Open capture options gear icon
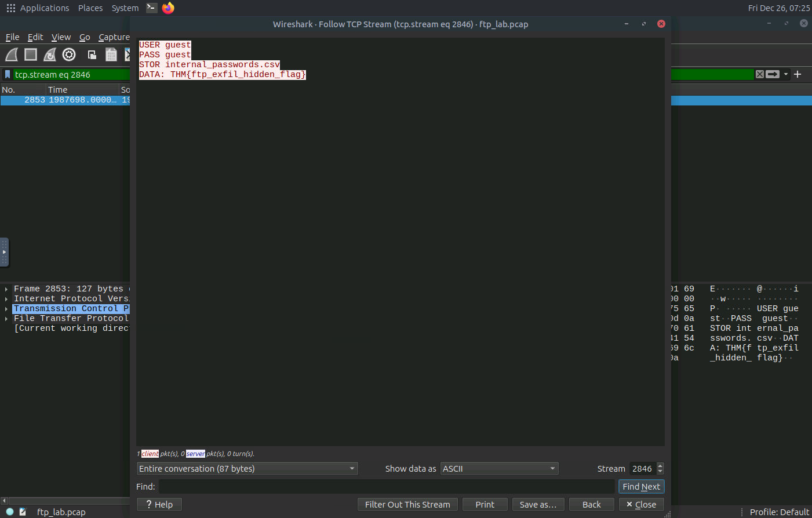The image size is (812, 518). pos(69,54)
